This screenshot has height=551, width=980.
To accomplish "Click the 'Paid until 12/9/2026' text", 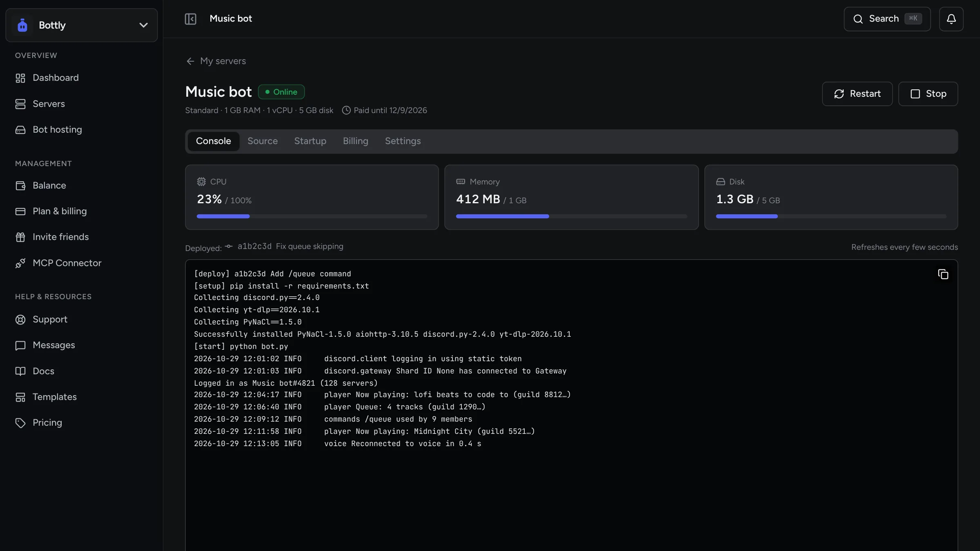I will tap(390, 111).
